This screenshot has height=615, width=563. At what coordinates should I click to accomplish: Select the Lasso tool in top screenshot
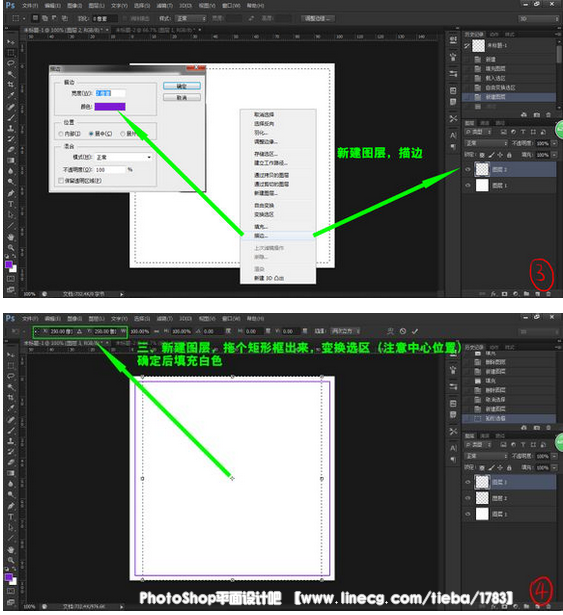[11, 64]
